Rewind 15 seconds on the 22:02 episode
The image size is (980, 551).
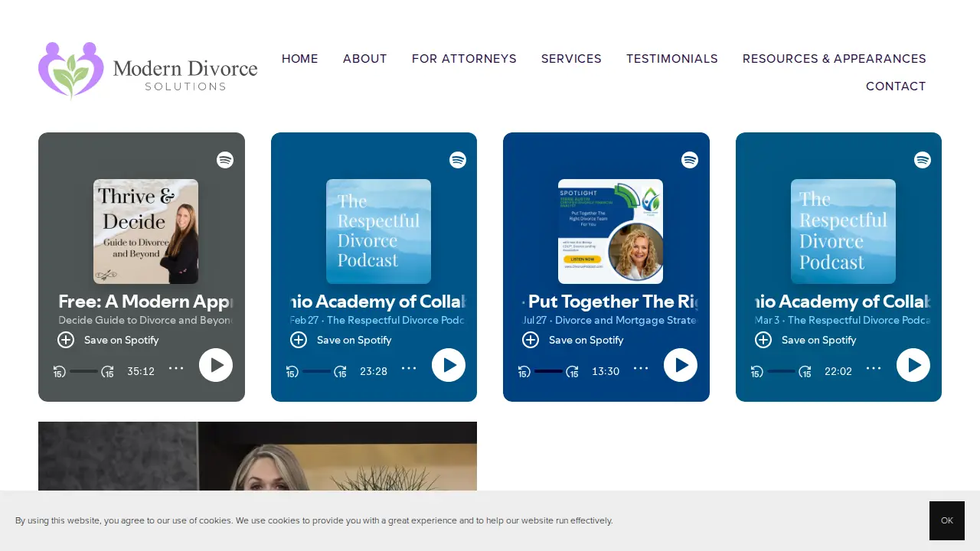756,372
